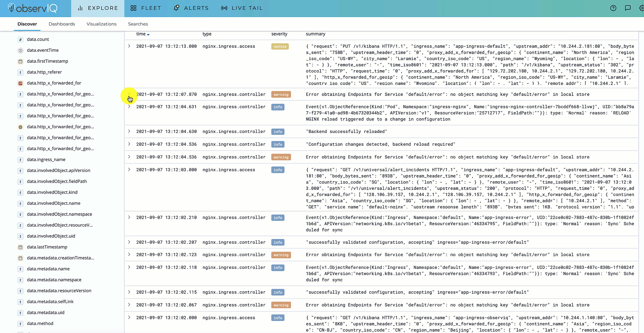Click the text-type icon beside data.metadata.resourceVersion
The image size is (644, 333).
click(x=20, y=291)
